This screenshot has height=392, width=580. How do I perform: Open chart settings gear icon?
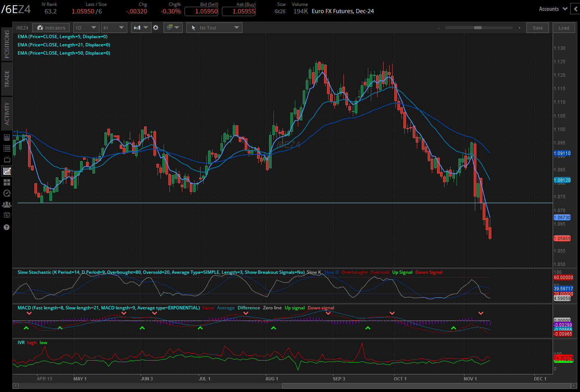[x=156, y=28]
